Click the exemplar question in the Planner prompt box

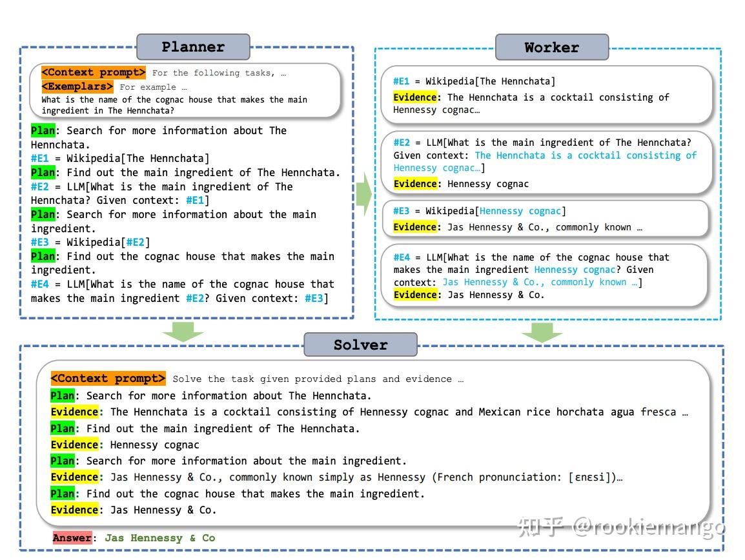click(x=174, y=105)
